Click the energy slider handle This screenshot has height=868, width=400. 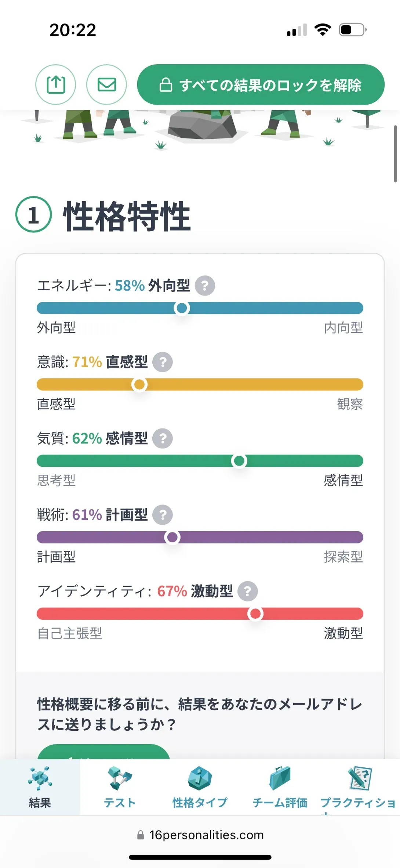click(182, 308)
